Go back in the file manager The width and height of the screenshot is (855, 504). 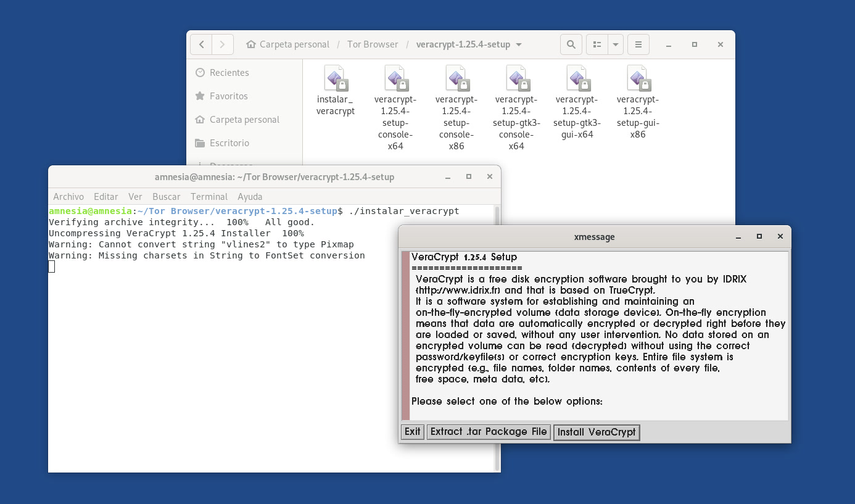201,44
